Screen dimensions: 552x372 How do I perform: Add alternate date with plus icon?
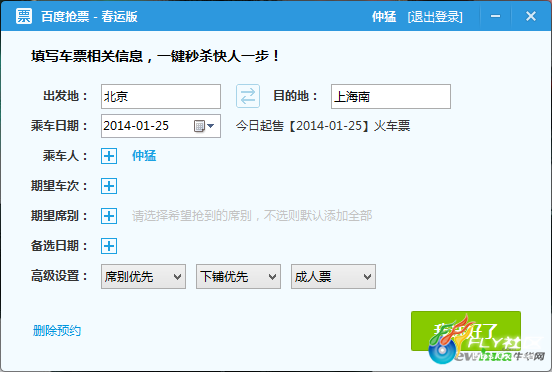click(109, 246)
